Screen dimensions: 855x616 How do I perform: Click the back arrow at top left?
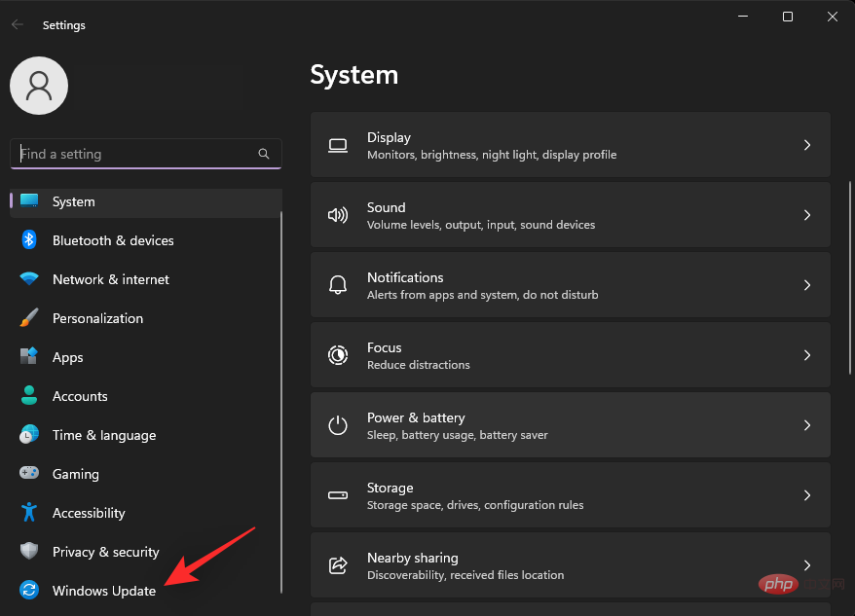coord(18,24)
